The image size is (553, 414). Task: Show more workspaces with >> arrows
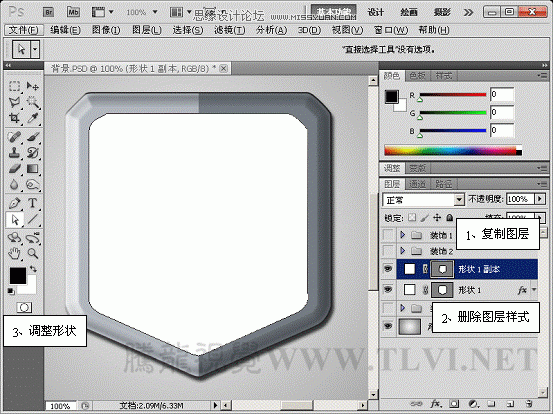tap(468, 13)
